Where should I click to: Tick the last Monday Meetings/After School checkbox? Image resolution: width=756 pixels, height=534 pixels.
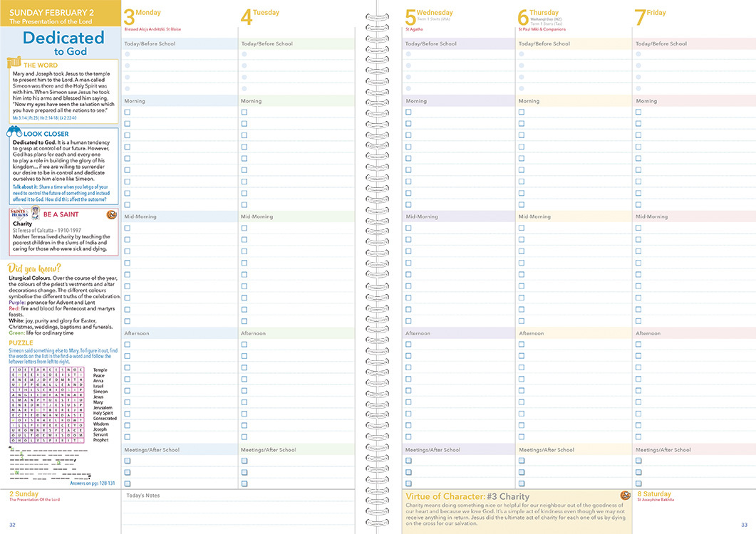128,483
